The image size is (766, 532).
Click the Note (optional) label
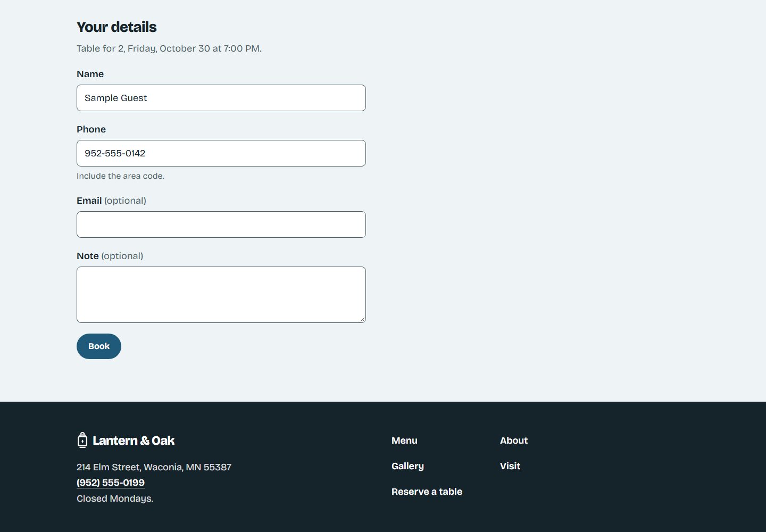coord(110,256)
